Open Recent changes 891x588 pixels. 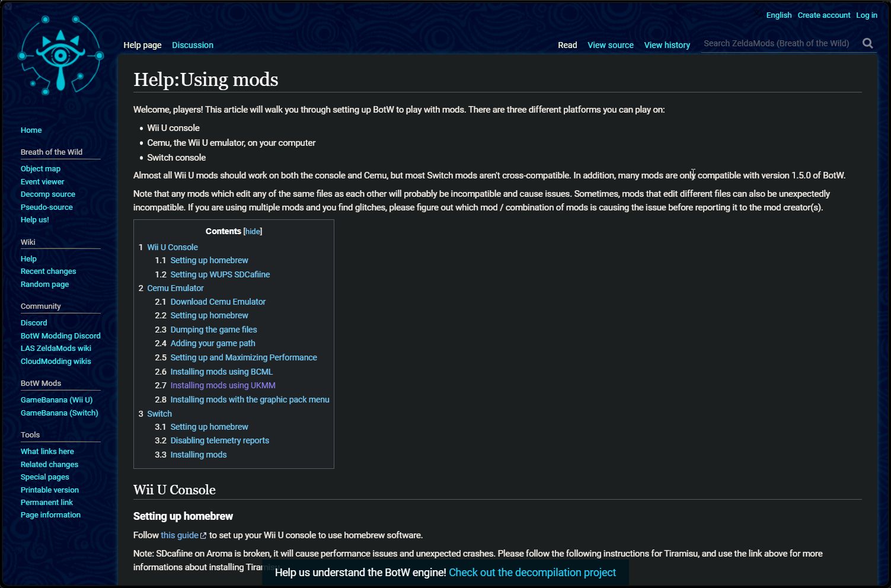tap(48, 271)
